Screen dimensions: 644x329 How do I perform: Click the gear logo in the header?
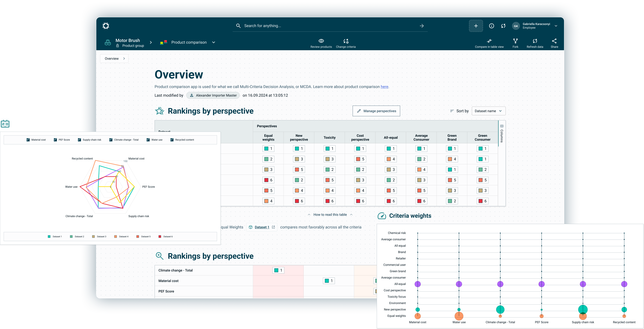tap(106, 26)
